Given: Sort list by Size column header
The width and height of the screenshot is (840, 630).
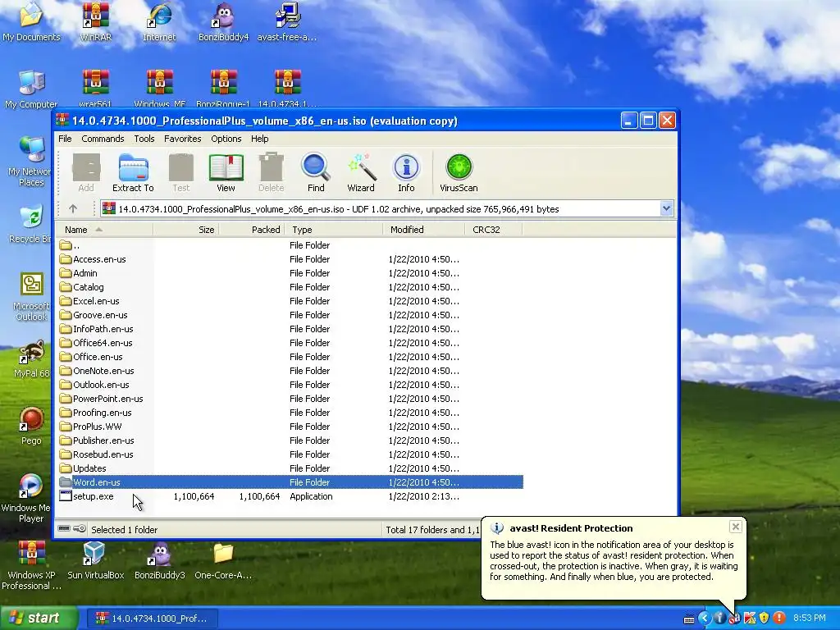Looking at the screenshot, I should pos(186,230).
